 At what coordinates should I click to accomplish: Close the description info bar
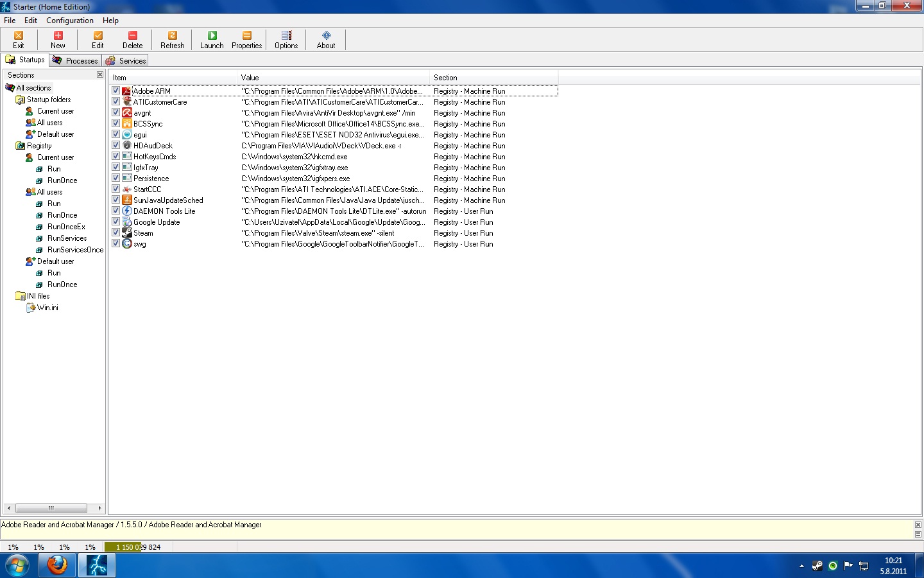point(918,525)
